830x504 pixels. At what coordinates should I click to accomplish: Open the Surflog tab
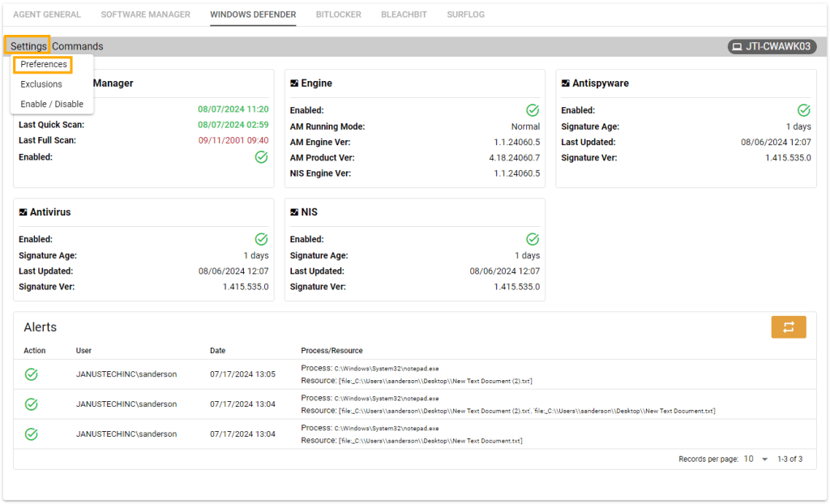pos(466,15)
